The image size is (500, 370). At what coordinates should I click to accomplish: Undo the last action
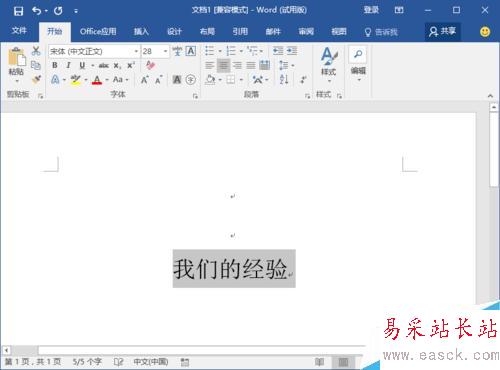[x=37, y=11]
